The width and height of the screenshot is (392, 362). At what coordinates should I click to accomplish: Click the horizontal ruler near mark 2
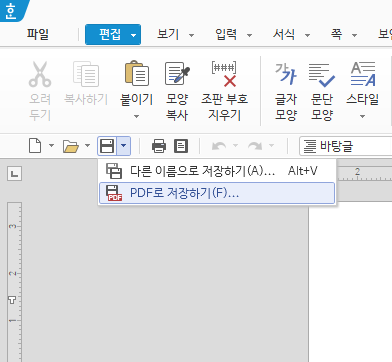357,173
